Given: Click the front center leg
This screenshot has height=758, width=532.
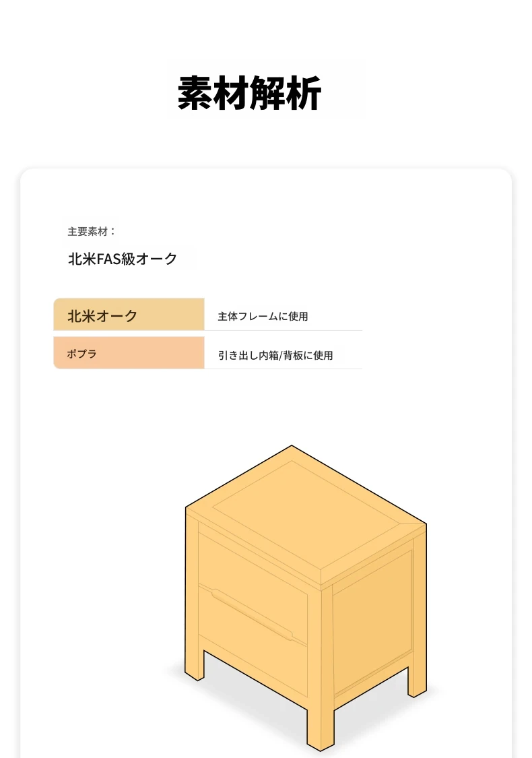Looking at the screenshot, I should coord(321,725).
